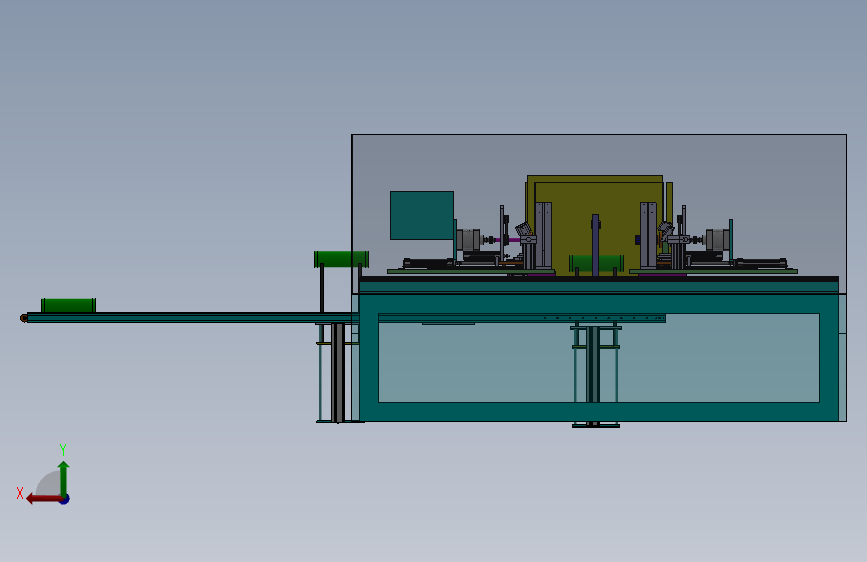Click the blue Z axis dot of the triad

[65, 499]
